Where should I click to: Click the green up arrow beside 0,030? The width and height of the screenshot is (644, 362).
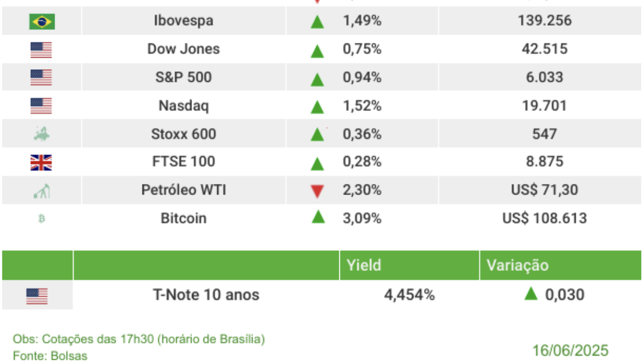pos(531,294)
